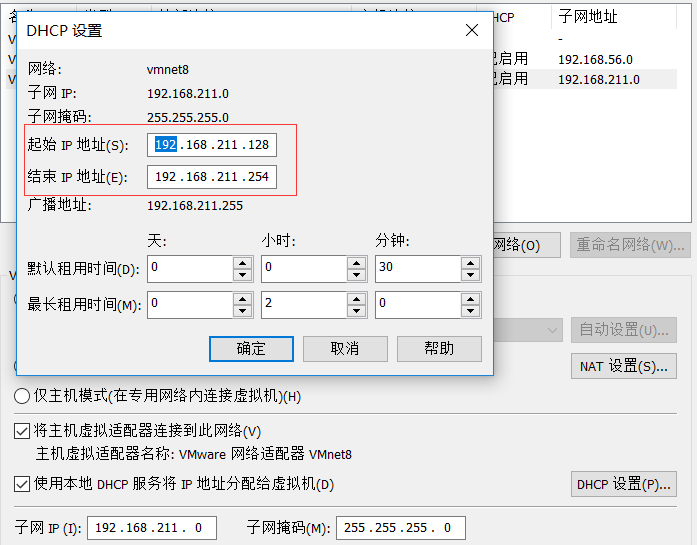Decrease 最长租用时间 hours with down arrow
Viewport: 697px width, 545px height.
(357, 311)
